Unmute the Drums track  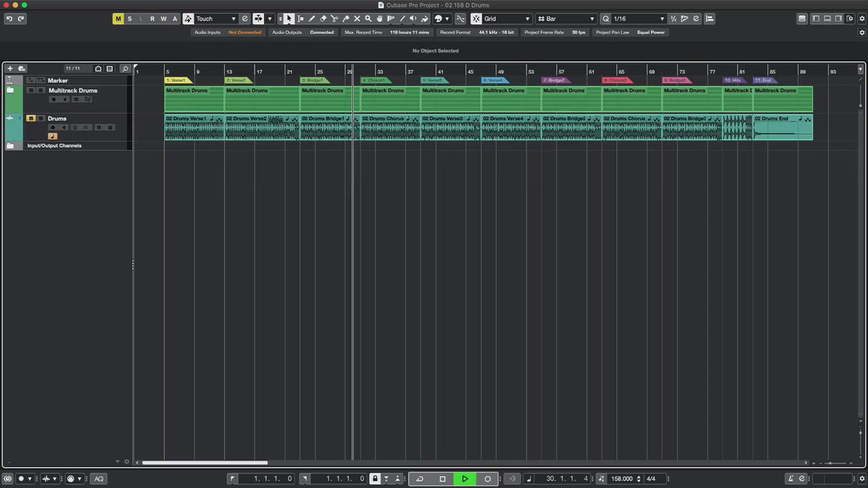click(x=30, y=119)
